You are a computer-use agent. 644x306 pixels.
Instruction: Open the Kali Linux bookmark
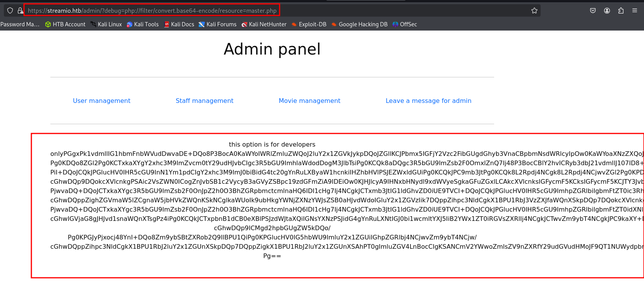106,24
